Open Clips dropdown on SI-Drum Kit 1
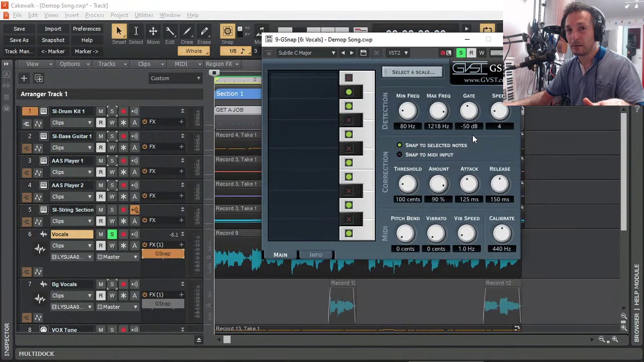The width and height of the screenshot is (644, 362). coord(71,123)
